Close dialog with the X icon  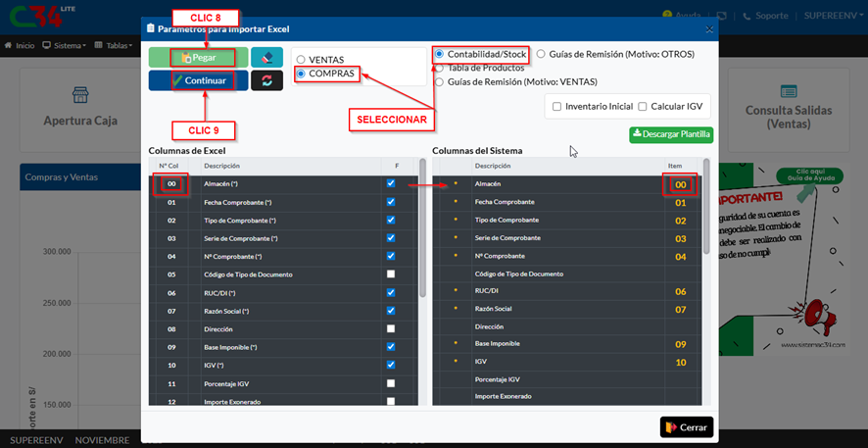point(708,29)
